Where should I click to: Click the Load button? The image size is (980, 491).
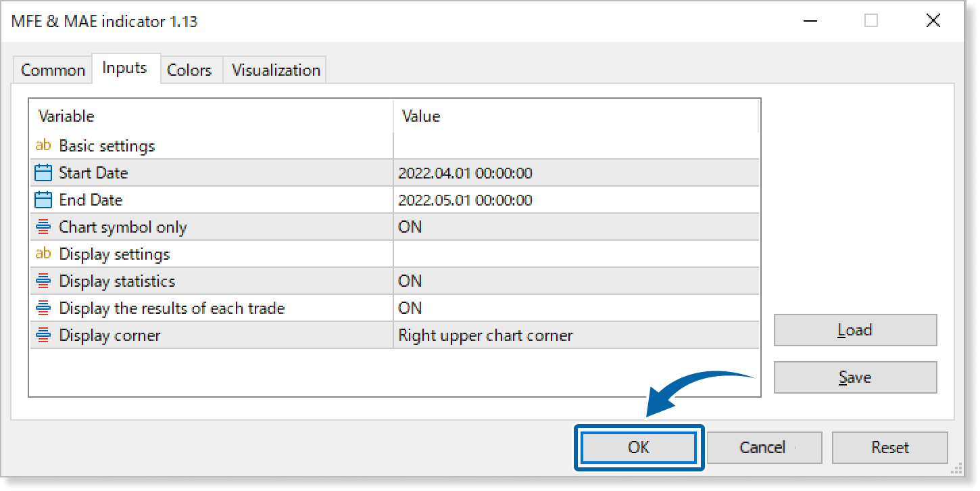click(x=855, y=330)
